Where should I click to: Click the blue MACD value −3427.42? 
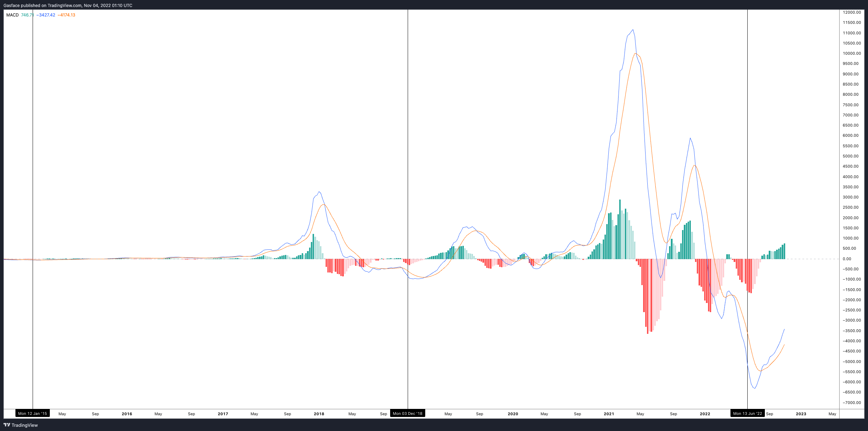point(46,15)
